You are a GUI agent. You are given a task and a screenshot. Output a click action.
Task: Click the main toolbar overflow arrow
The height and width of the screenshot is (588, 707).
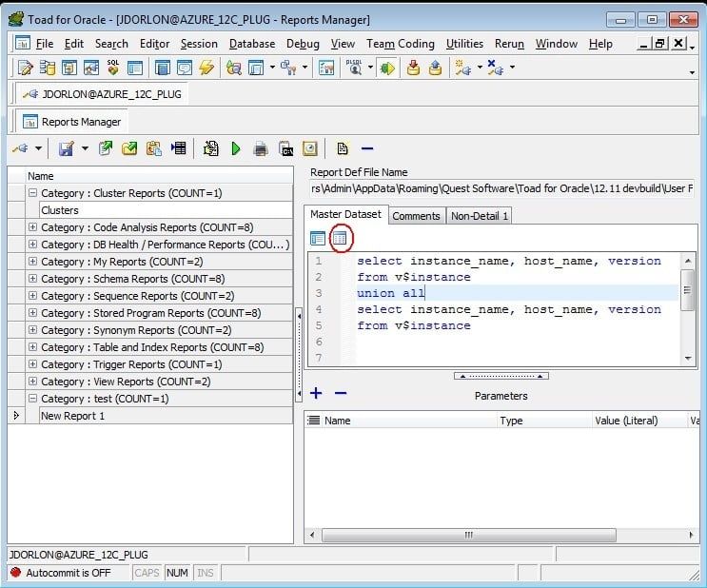pyautogui.click(x=692, y=73)
